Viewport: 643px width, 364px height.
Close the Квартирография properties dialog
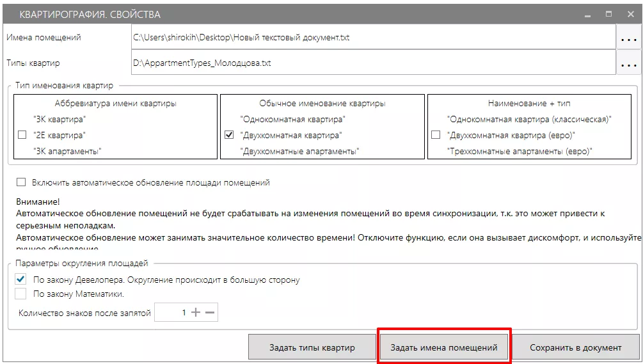[628, 13]
